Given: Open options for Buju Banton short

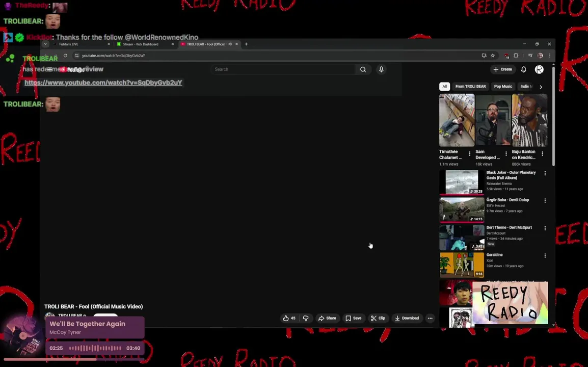Looking at the screenshot, I should point(542,154).
